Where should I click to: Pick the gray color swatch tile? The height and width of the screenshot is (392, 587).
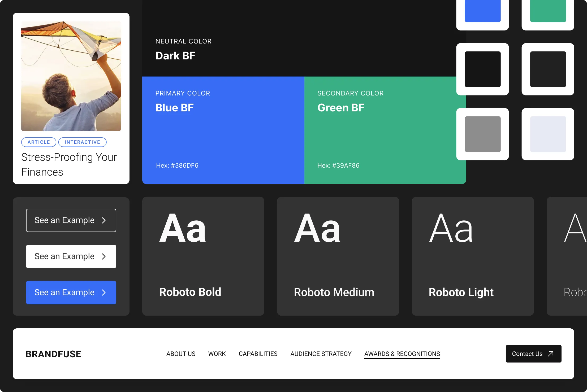(x=482, y=134)
